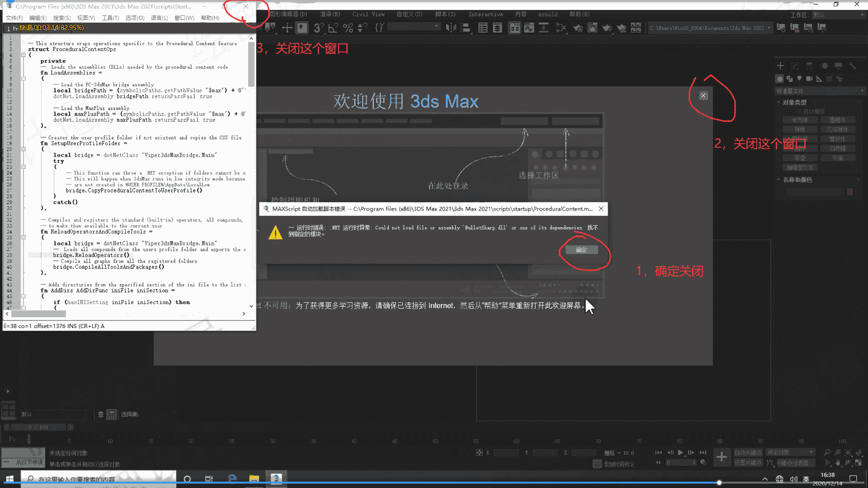This screenshot has height=488, width=868.
Task: Toggle the 设置关键点 set key mode button
Action: [x=748, y=463]
